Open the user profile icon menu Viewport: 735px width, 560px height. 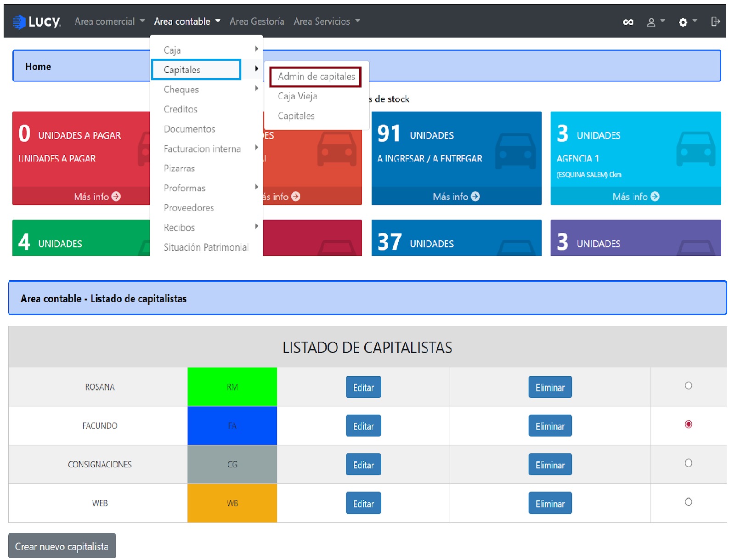pyautogui.click(x=656, y=22)
